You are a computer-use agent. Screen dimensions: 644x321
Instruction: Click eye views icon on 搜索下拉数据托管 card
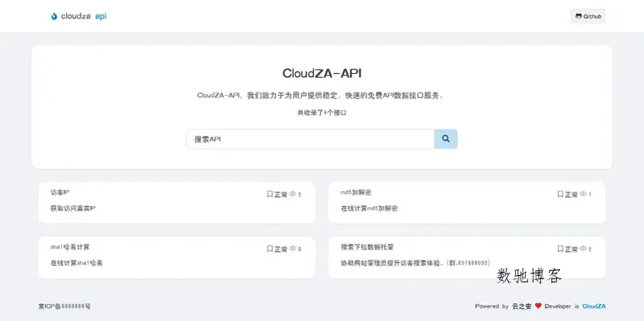[583, 249]
